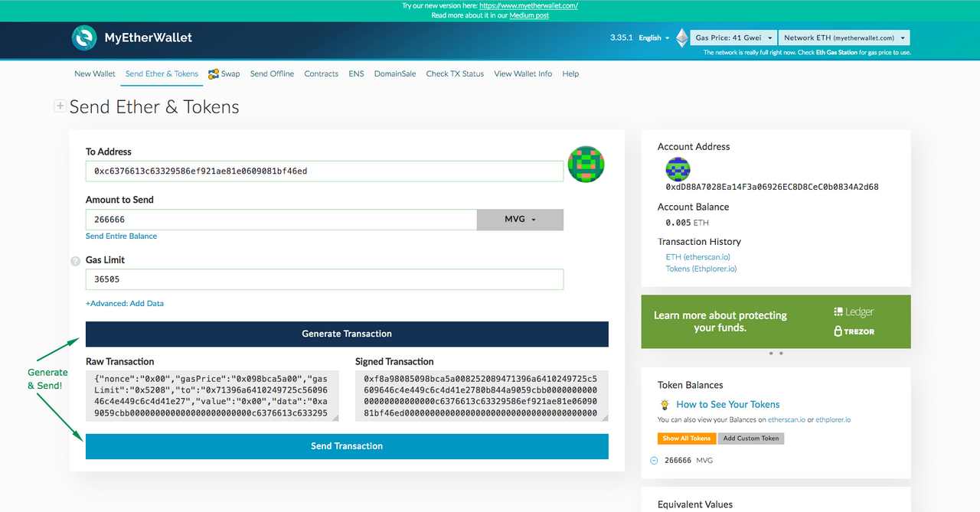Open the Gas Price 41 Gwei dropdown

coord(733,38)
